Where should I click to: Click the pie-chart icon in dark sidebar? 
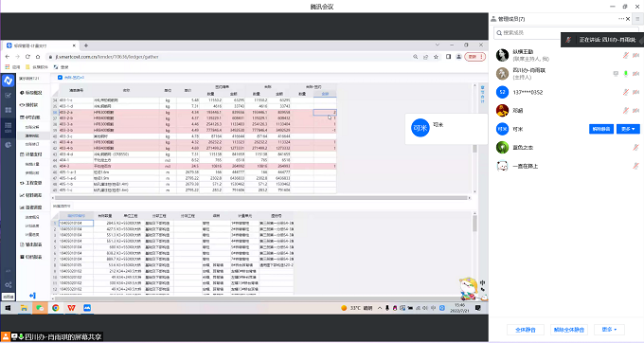[8, 145]
